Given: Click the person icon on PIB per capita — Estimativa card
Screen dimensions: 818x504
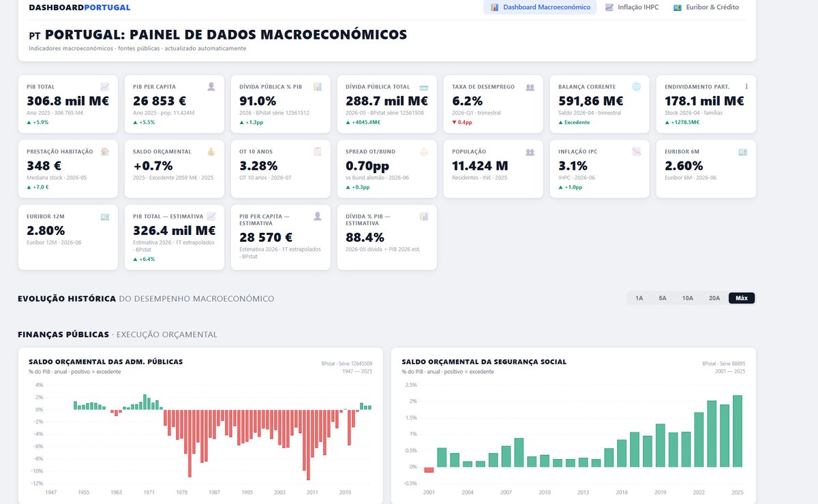Looking at the screenshot, I should pos(318,217).
